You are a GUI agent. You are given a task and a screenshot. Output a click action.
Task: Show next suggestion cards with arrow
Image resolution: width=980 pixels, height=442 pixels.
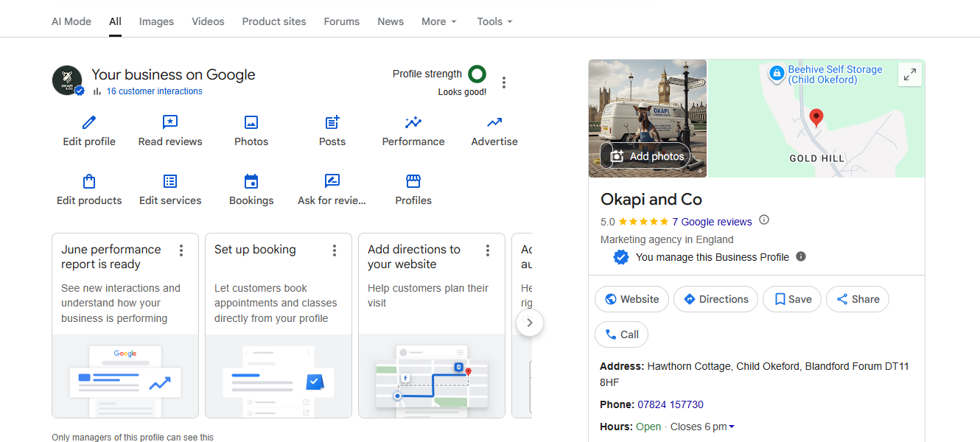pos(530,323)
